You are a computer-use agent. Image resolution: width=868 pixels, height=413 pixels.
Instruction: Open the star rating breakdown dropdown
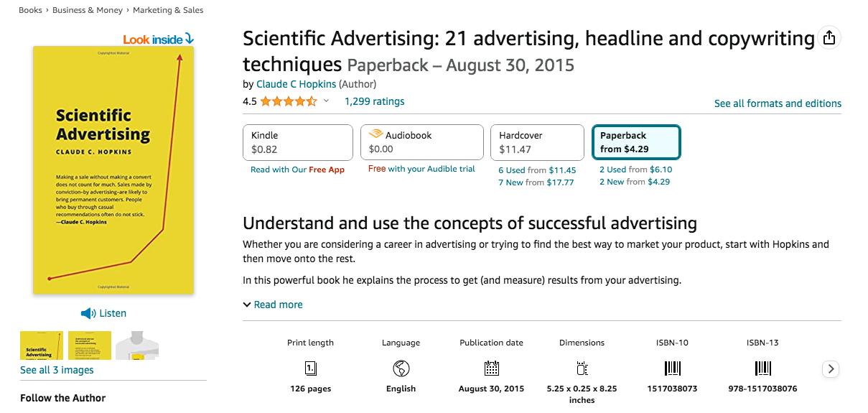pos(326,101)
